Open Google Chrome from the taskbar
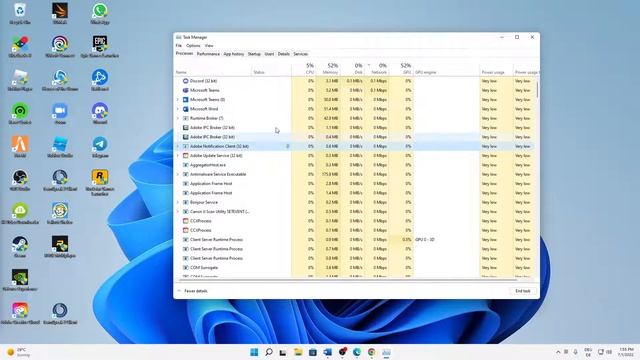This screenshot has height=360, width=640. pos(371,352)
